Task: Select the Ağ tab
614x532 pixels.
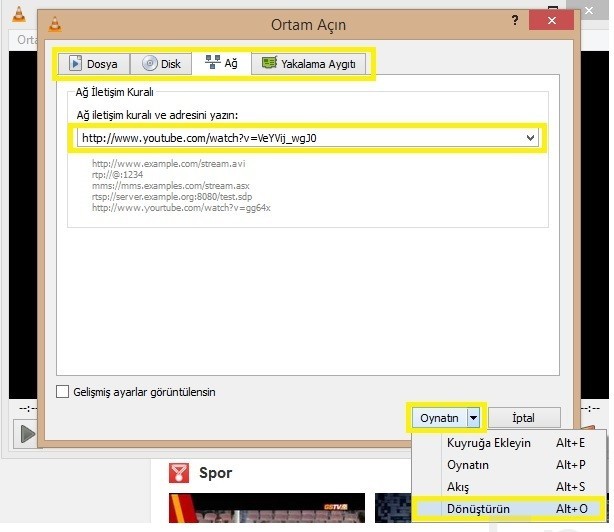Action: 221,63
